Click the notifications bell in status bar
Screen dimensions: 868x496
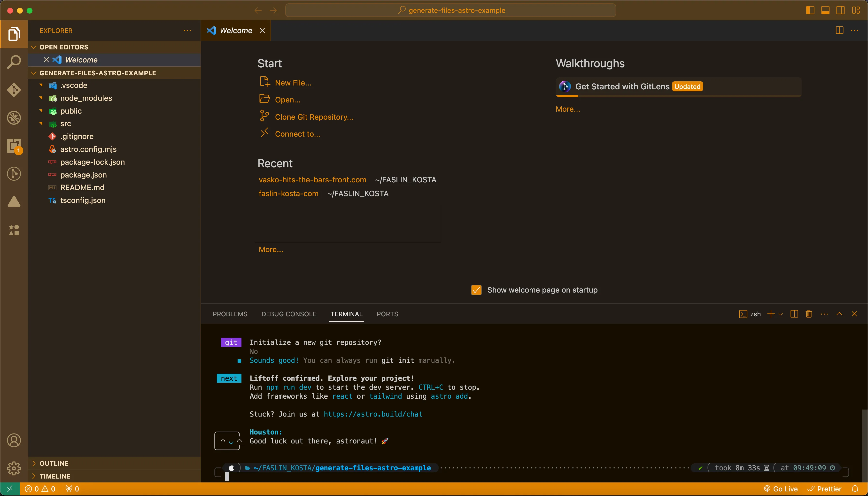tap(855, 489)
